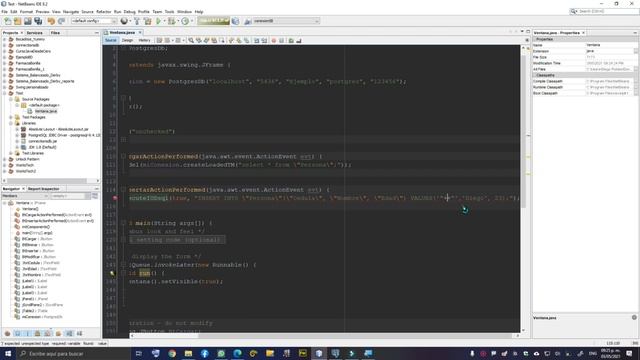The width and height of the screenshot is (640, 360).
Task: Click the lightbulb hint icon in gutter
Action: pyautogui.click(x=112, y=273)
